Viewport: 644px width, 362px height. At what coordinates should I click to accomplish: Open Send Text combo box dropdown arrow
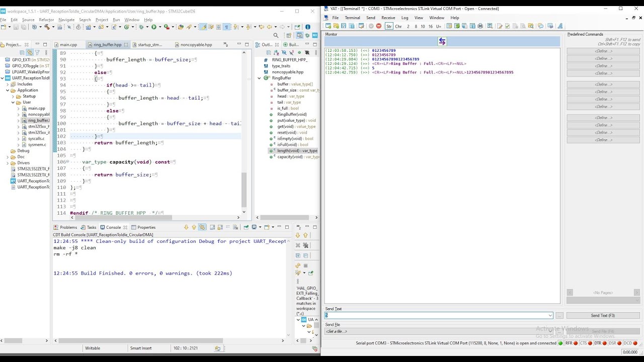550,316
